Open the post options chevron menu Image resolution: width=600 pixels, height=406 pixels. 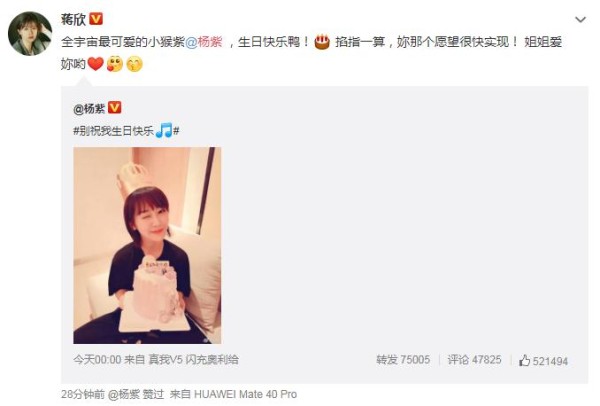click(580, 20)
